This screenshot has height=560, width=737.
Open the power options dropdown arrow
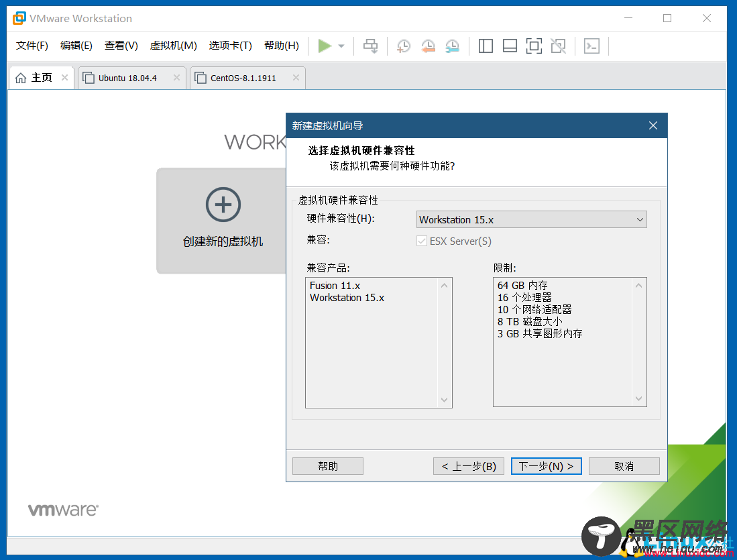342,46
